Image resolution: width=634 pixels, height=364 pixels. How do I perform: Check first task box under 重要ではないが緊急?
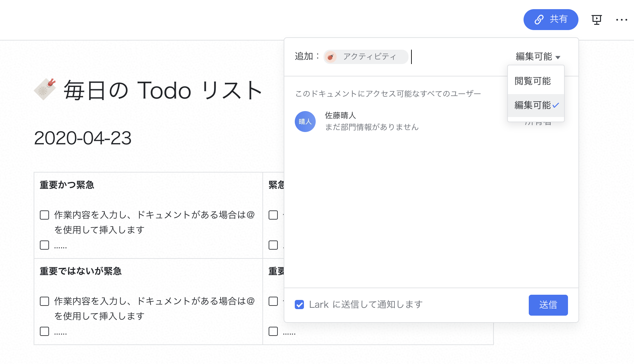click(x=44, y=301)
